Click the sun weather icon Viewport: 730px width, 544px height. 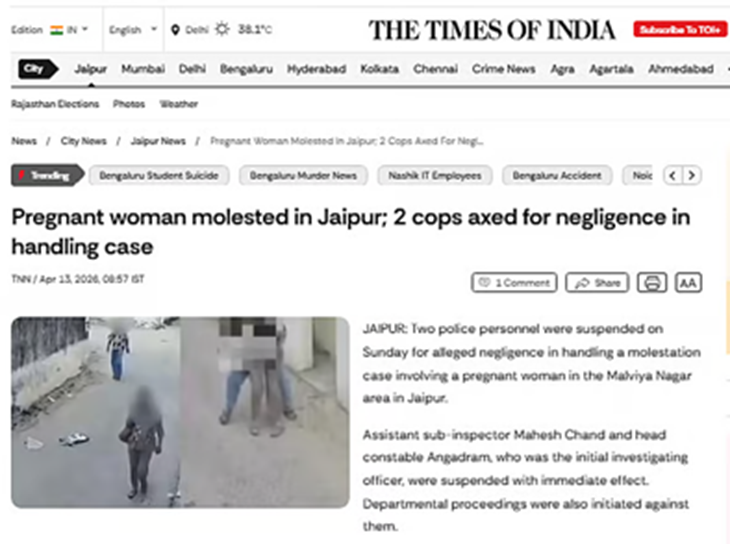pos(222,30)
